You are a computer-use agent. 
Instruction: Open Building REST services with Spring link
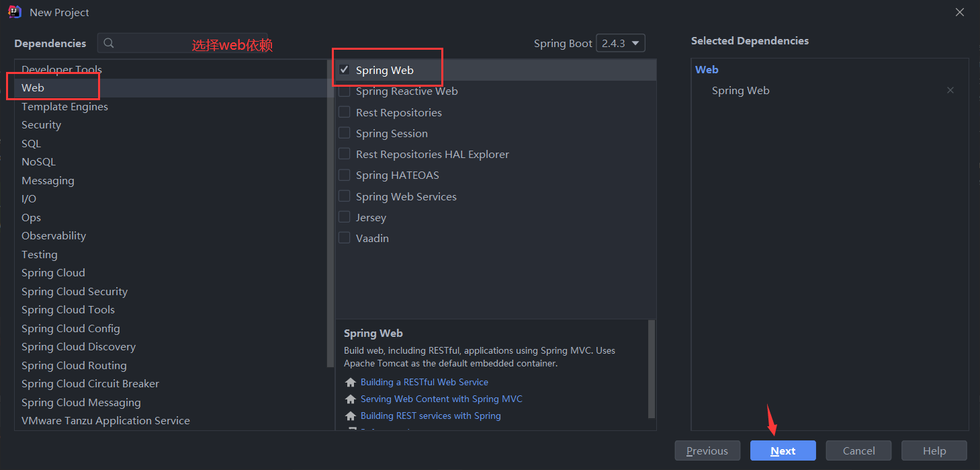(x=431, y=416)
